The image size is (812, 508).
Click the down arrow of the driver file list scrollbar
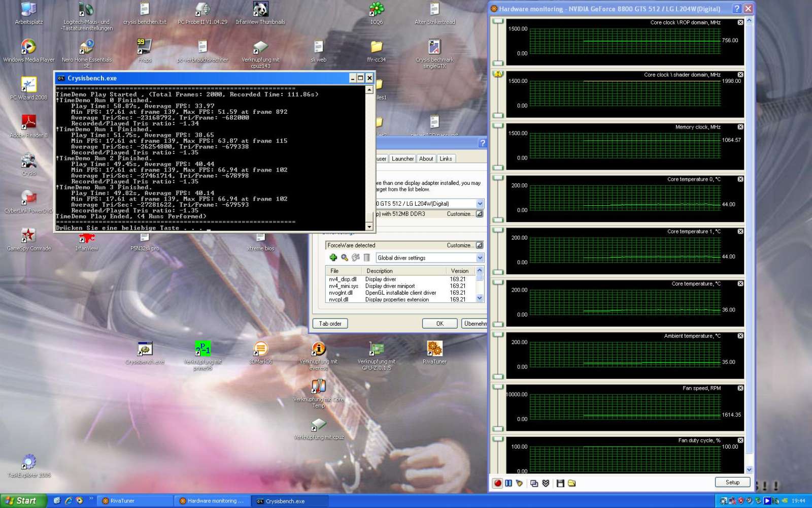(x=480, y=299)
